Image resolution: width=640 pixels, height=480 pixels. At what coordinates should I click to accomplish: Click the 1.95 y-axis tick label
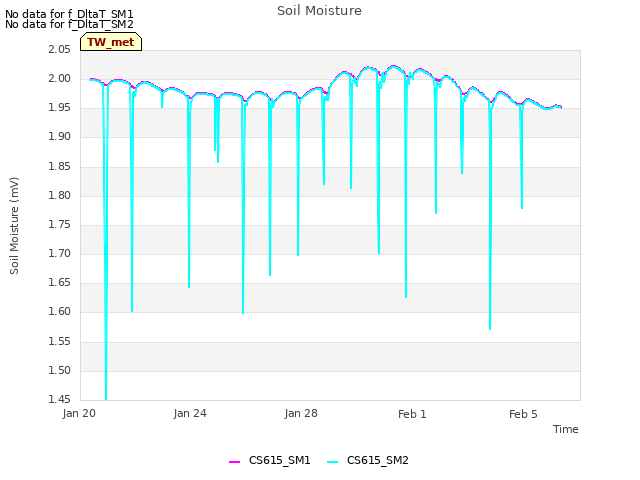pyautogui.click(x=59, y=108)
